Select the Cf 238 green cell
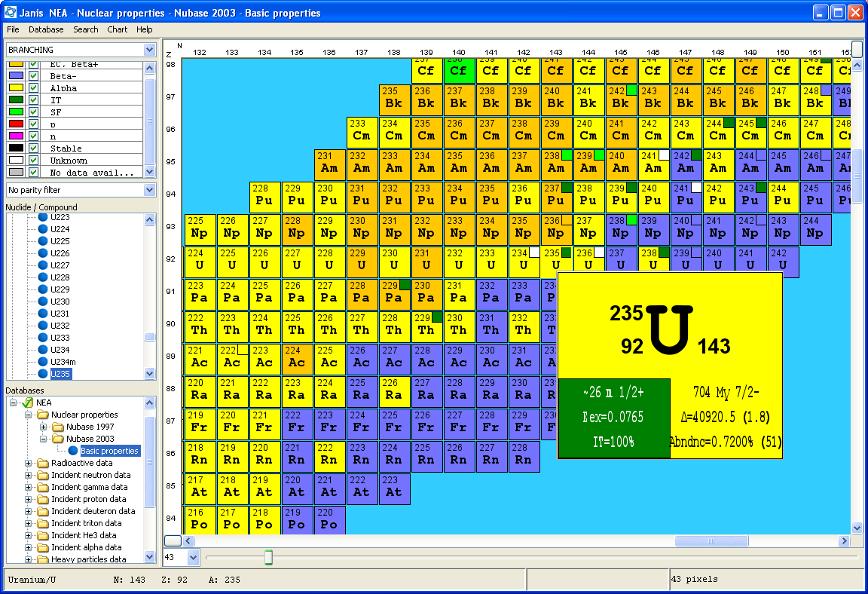Image resolution: width=868 pixels, height=594 pixels. pos(458,70)
